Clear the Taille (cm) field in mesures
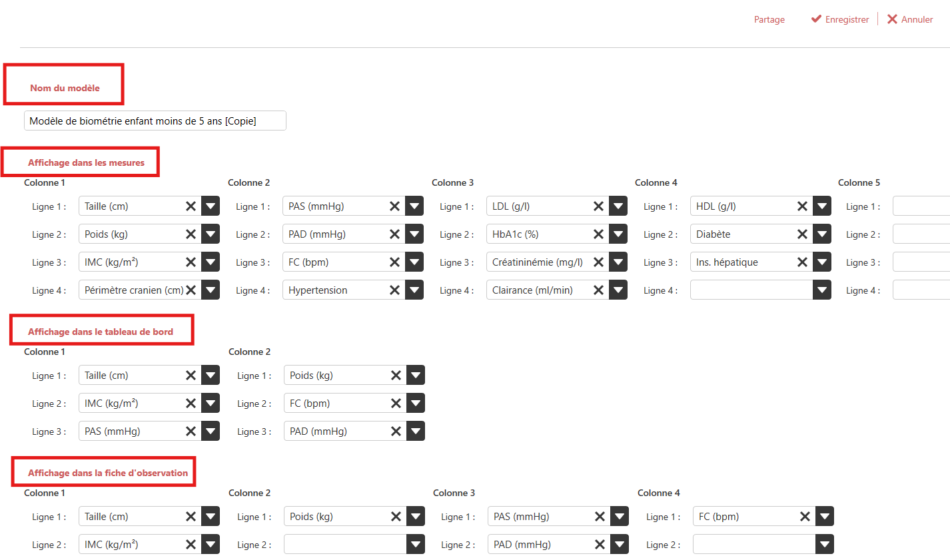This screenshot has height=560, width=950. click(x=191, y=206)
